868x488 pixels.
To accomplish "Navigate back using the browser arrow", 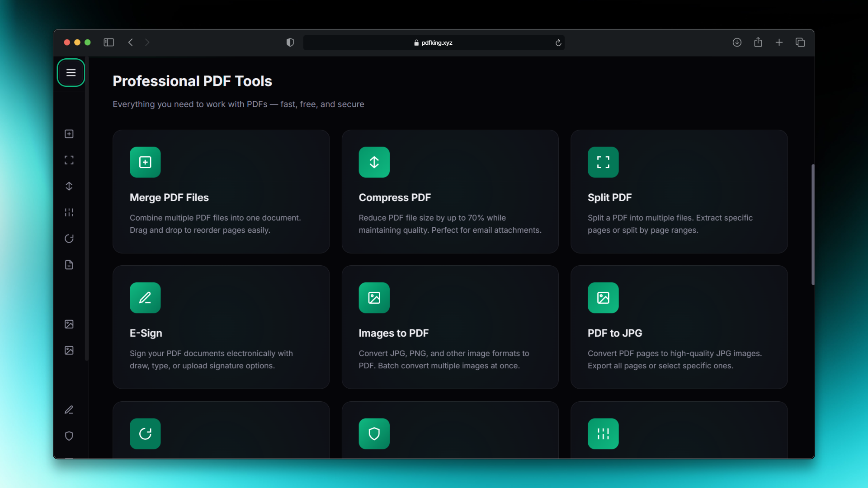I will (130, 42).
